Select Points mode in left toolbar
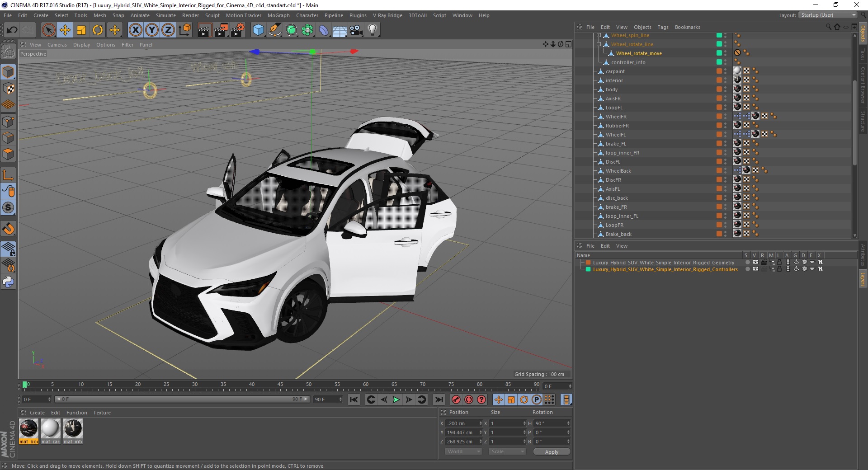This screenshot has width=868, height=470. [8, 122]
